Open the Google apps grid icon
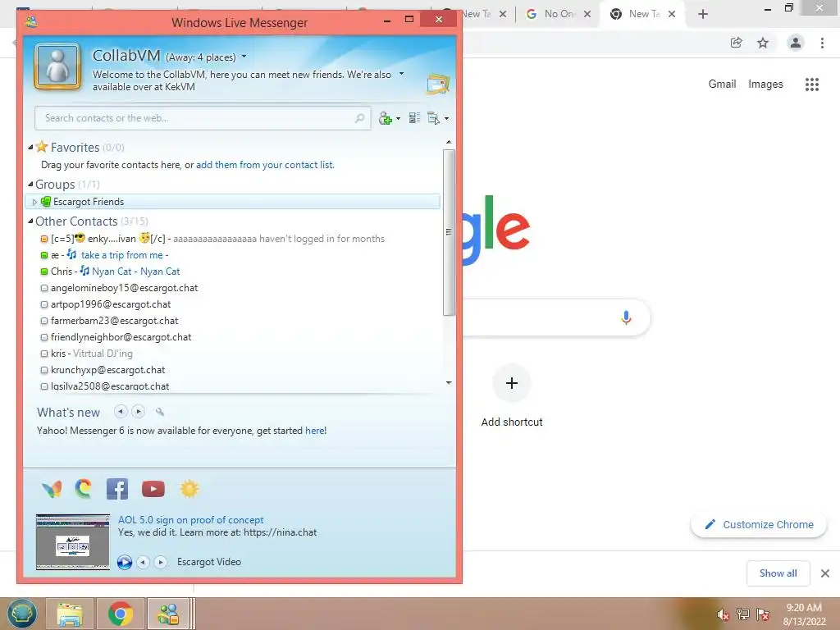Image resolution: width=840 pixels, height=630 pixels. tap(812, 84)
